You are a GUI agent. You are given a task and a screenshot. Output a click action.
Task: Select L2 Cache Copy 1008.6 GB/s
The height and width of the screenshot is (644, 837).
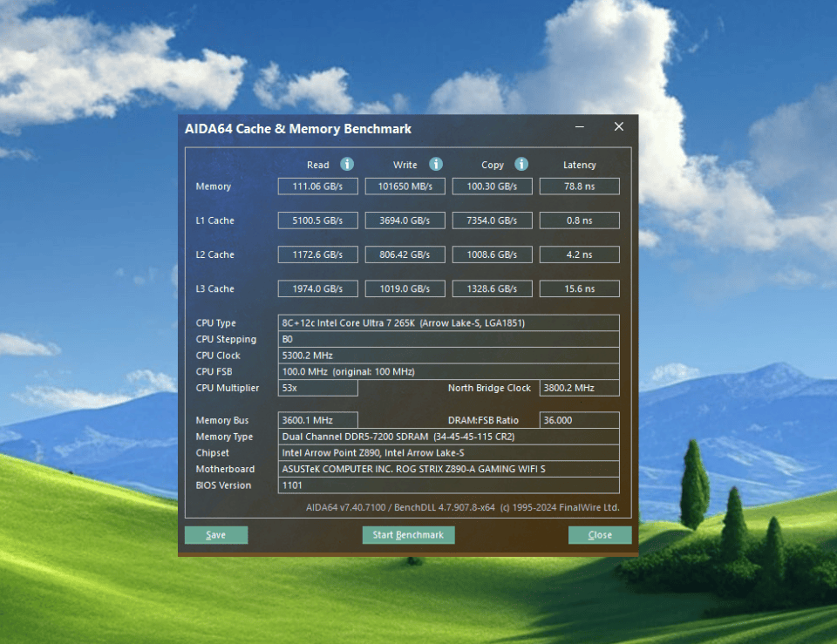pos(492,254)
